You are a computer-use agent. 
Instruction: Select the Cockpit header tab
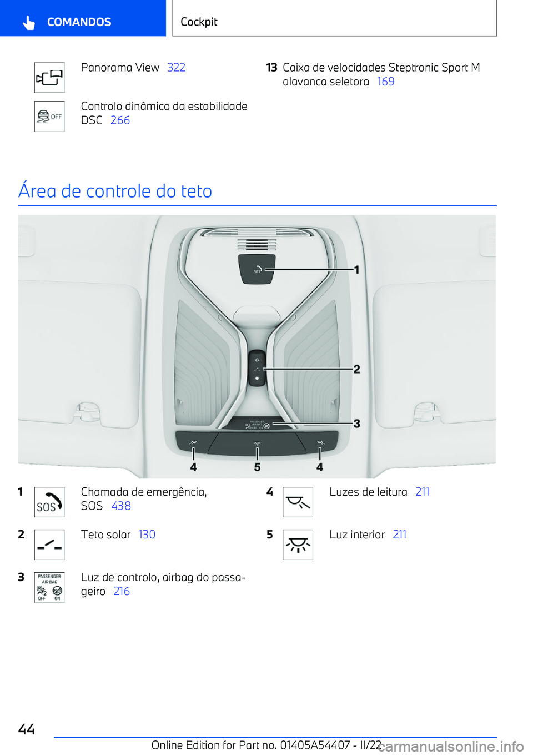335,18
